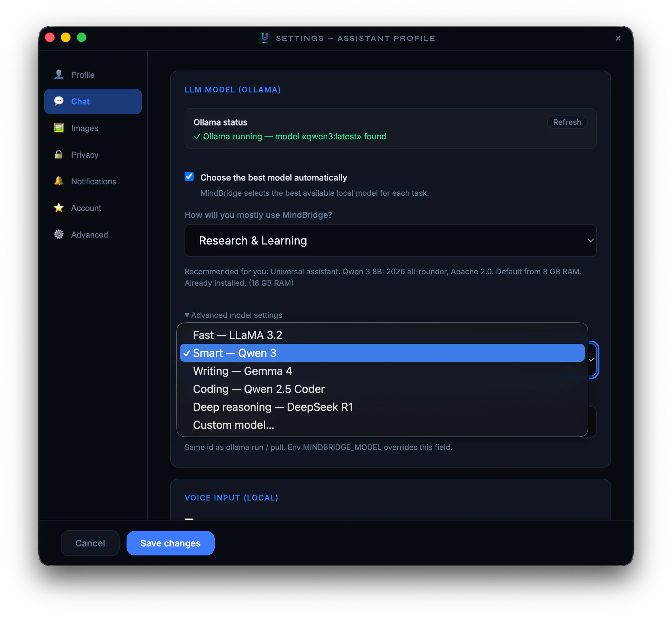Screen dimensions: 672x617
Task: Refresh the Ollama status
Action: coord(567,122)
